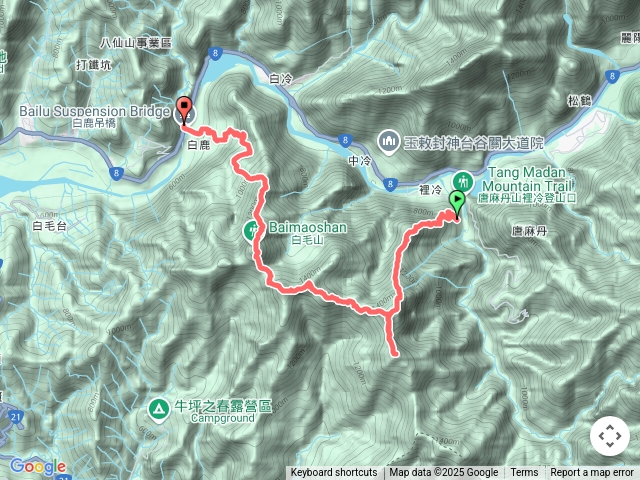Open Keyboard shortcuts
The height and width of the screenshot is (480, 640).
coord(334,473)
